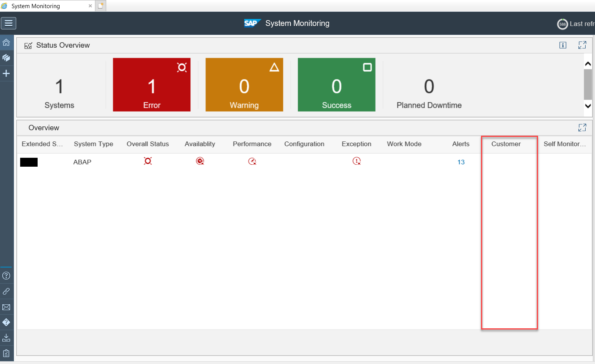Open the question mark help icon
595x364 pixels.
click(x=6, y=276)
